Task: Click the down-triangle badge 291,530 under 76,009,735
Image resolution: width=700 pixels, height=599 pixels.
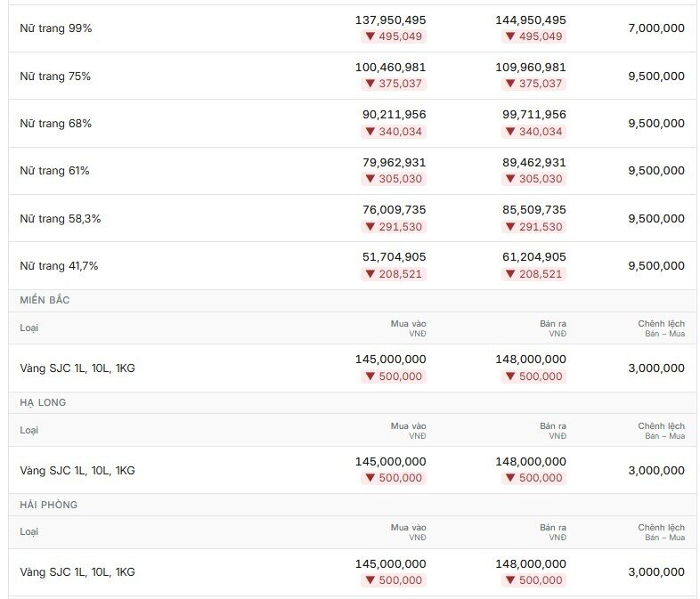Action: (394, 227)
